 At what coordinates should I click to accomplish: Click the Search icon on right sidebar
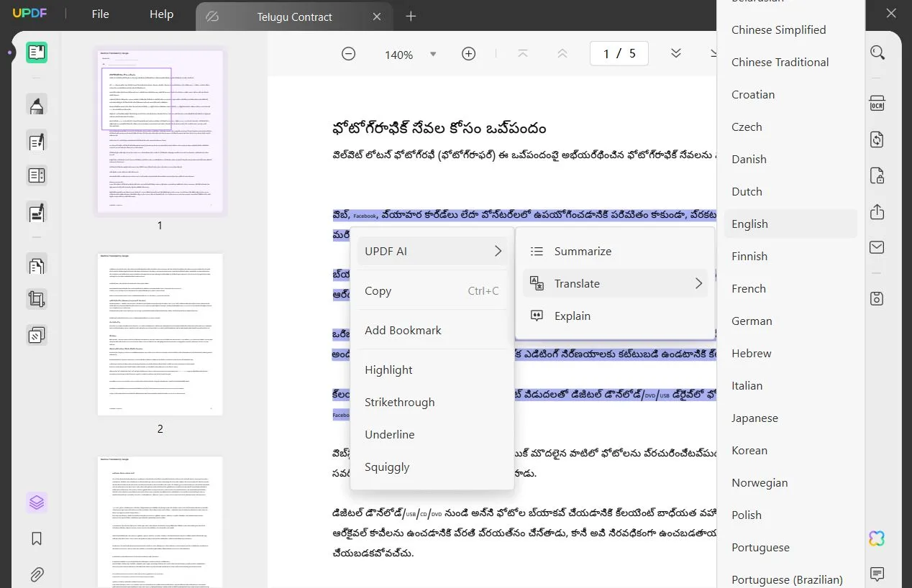(877, 52)
